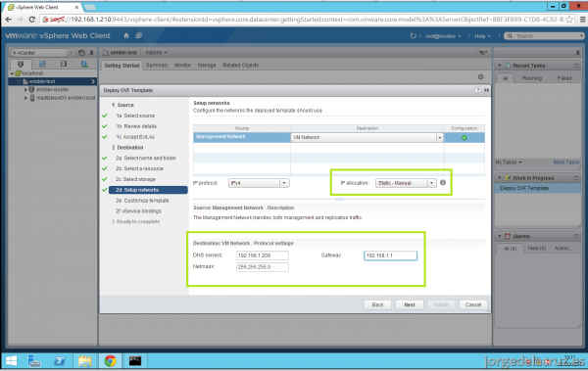This screenshot has height=371, width=588.
Task: Close the Getting Started info panel
Action: click(481, 76)
